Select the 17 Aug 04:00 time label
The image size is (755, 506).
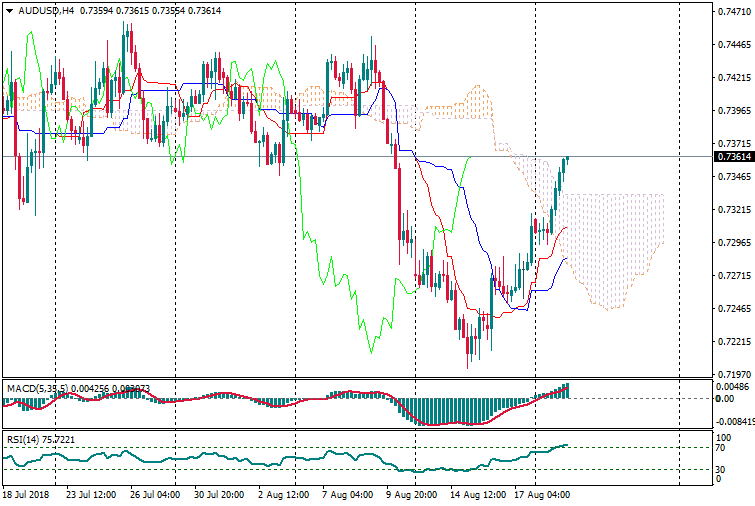543,494
